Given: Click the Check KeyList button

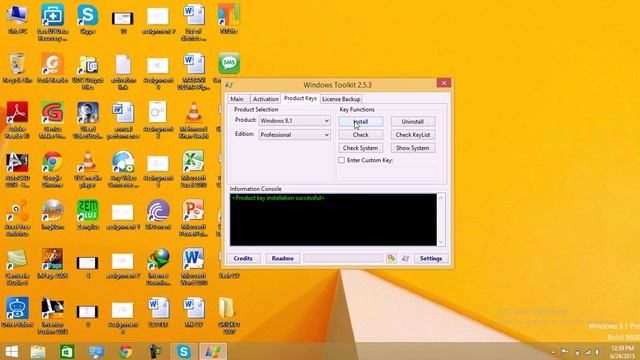Looking at the screenshot, I should click(x=413, y=135).
